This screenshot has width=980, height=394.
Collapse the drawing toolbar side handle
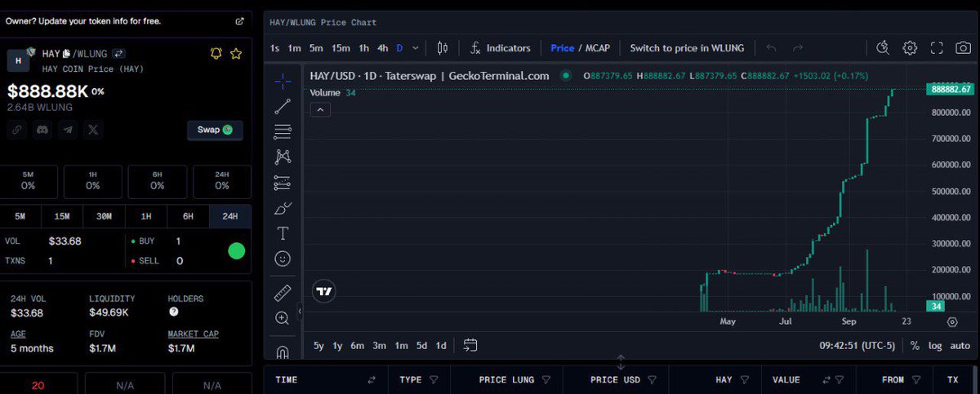click(x=300, y=311)
